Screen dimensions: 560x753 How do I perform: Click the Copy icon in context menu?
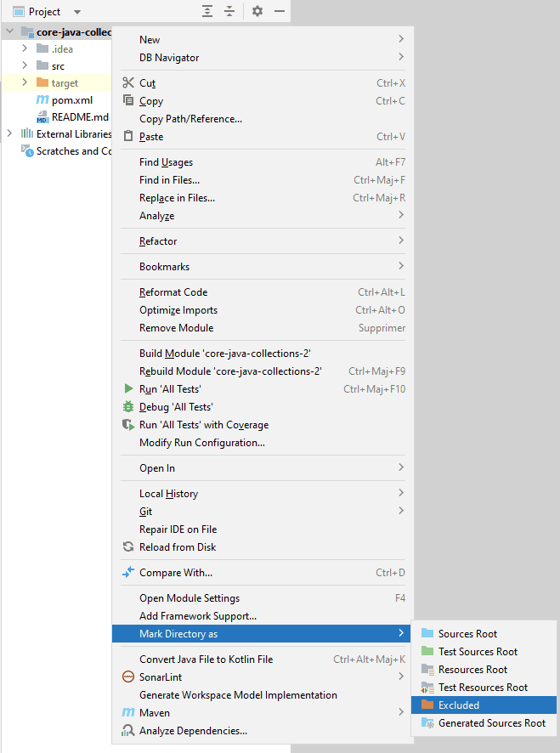click(128, 100)
